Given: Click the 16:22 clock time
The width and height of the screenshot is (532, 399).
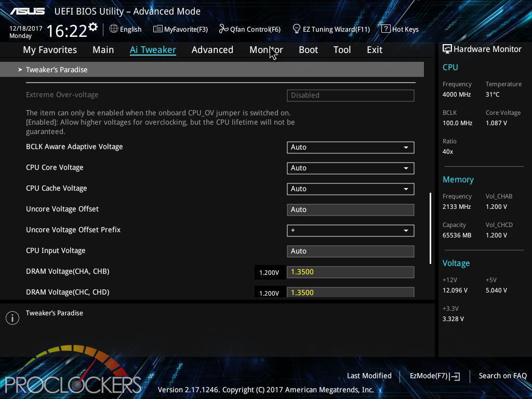Looking at the screenshot, I should 67,31.
